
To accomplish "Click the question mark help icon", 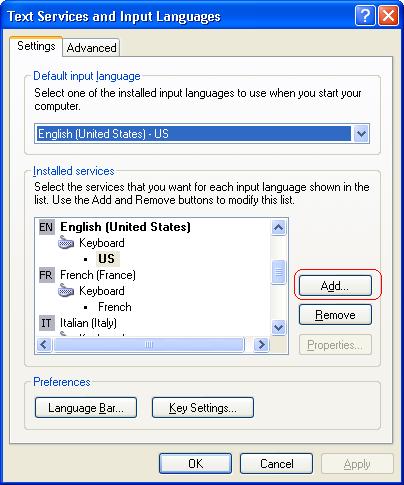I will click(x=365, y=16).
